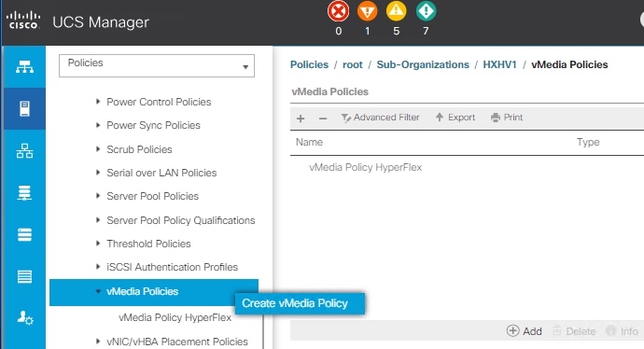Click the Add button at the bottom
This screenshot has height=349, width=644.
[x=525, y=331]
